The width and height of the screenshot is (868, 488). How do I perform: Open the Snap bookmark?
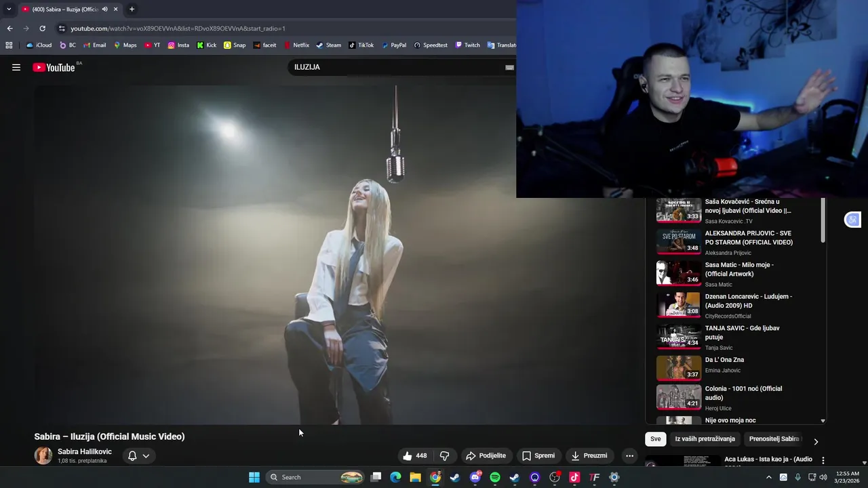pos(235,45)
